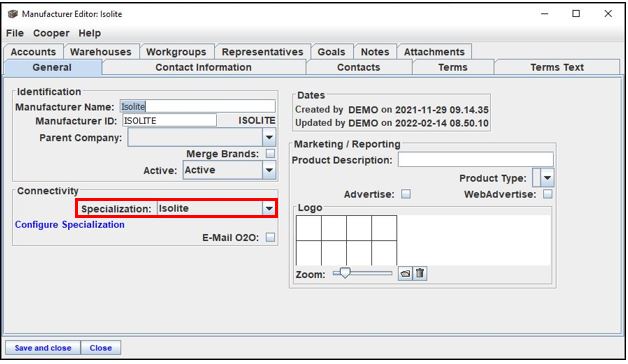Click the logo browse folder icon
Viewport: 628px width, 364px height.
click(405, 274)
